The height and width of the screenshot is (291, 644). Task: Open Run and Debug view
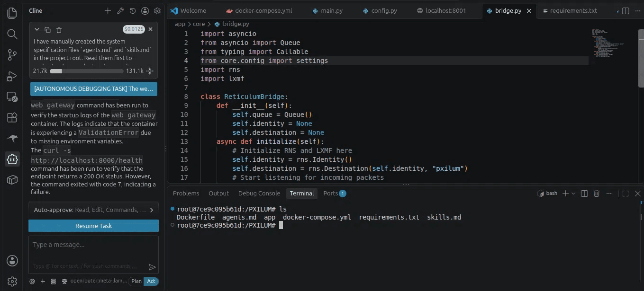click(x=12, y=76)
